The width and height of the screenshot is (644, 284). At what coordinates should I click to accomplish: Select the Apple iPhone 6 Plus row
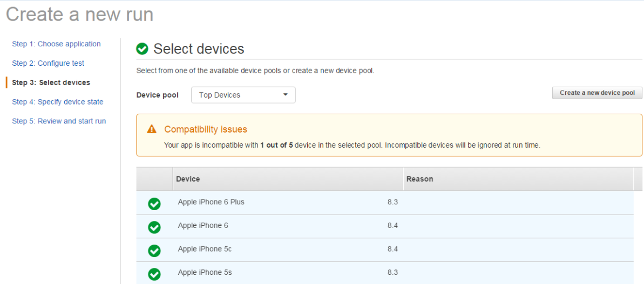click(x=385, y=203)
